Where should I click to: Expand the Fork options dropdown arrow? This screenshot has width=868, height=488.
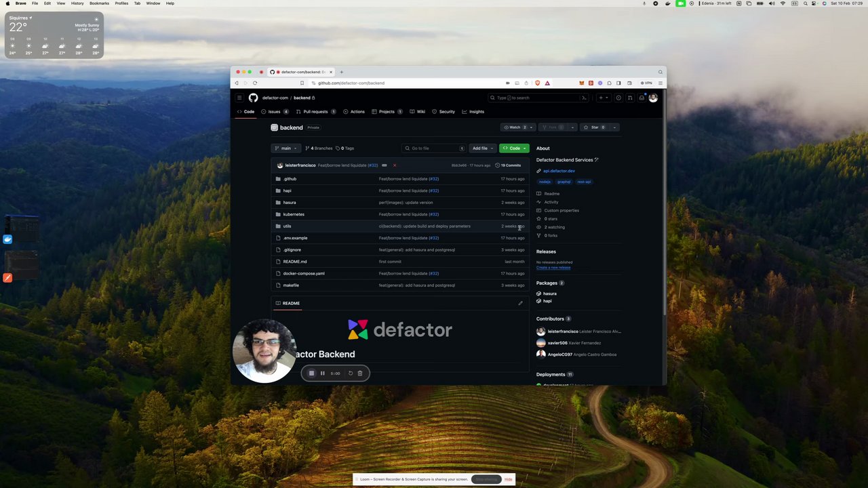(572, 127)
